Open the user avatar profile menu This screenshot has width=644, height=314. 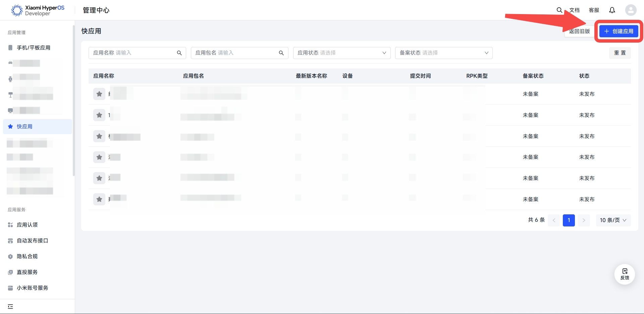click(631, 10)
